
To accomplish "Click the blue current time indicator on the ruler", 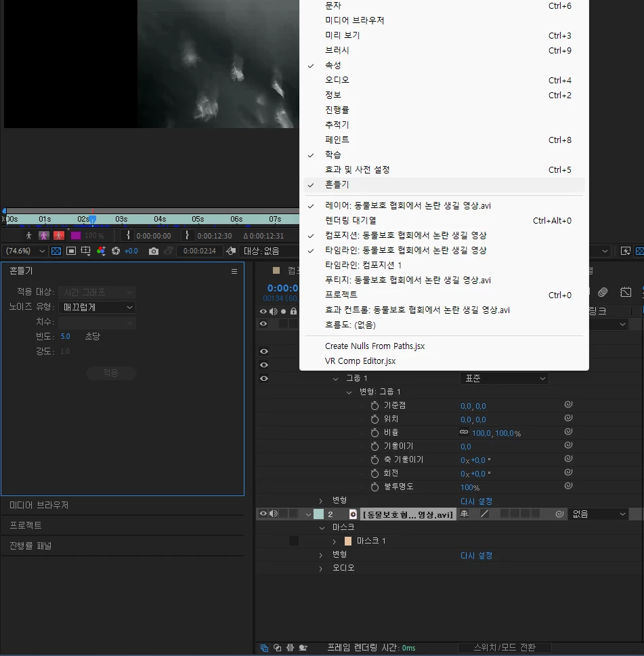I will point(92,219).
